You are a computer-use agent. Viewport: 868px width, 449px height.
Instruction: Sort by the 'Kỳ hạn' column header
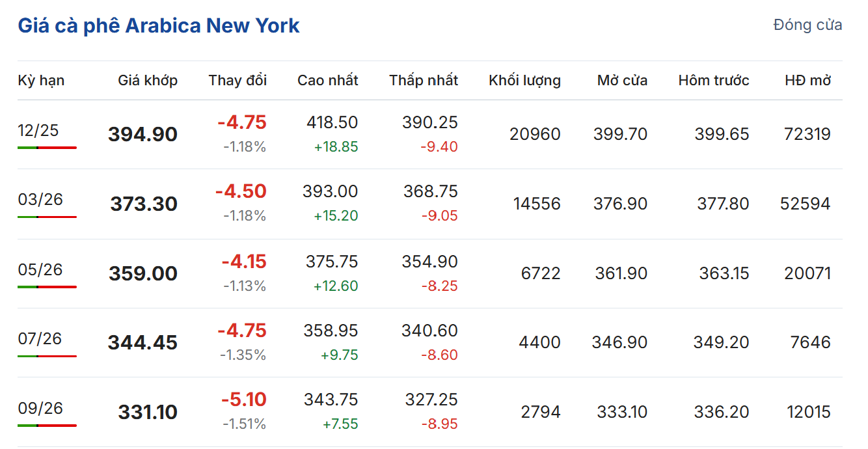click(x=41, y=81)
